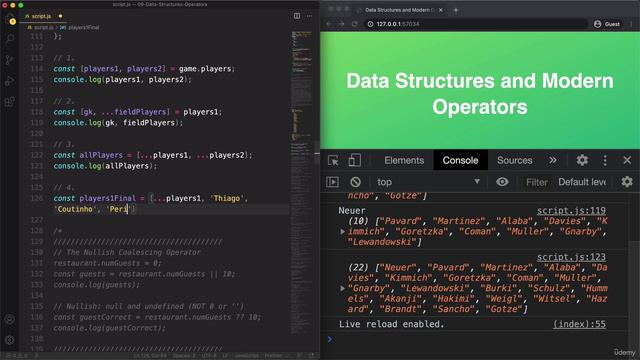This screenshot has height=360, width=640.
Task: Click the Nullish Coalescing Operator comment
Action: [x=127, y=253]
